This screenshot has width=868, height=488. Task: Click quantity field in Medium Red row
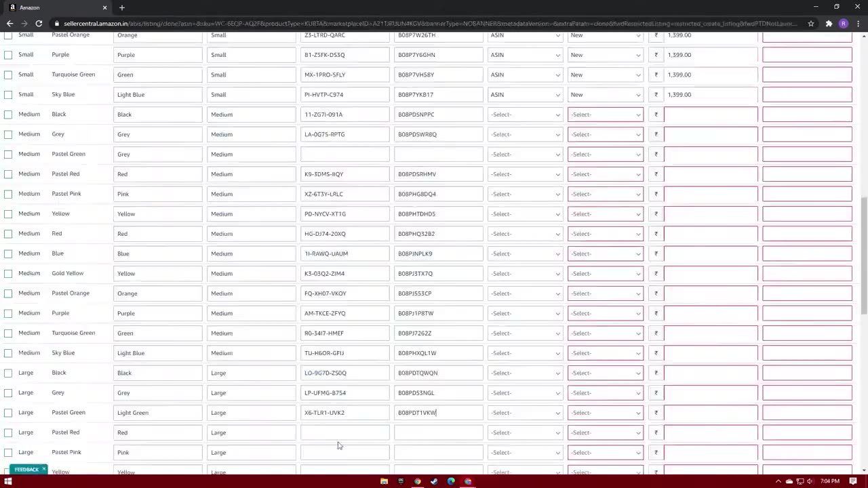[x=807, y=234]
